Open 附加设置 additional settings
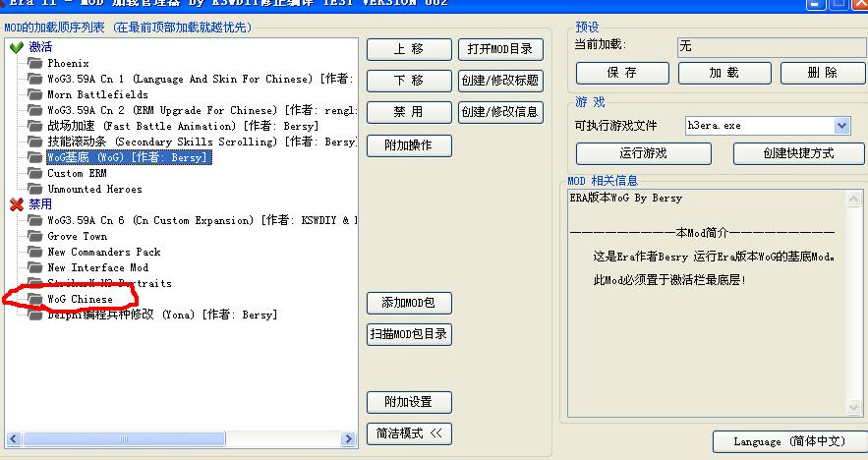Screen dimensions: 868x460 [409, 402]
